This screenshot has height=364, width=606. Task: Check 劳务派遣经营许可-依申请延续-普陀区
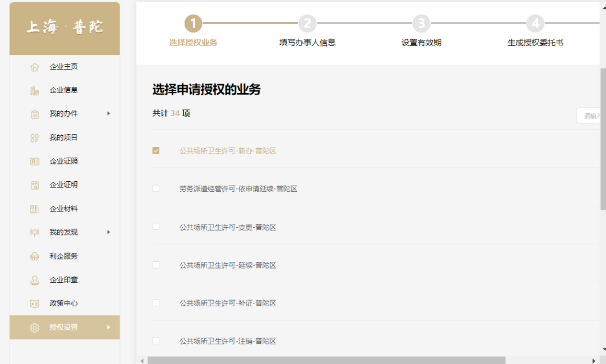156,188
